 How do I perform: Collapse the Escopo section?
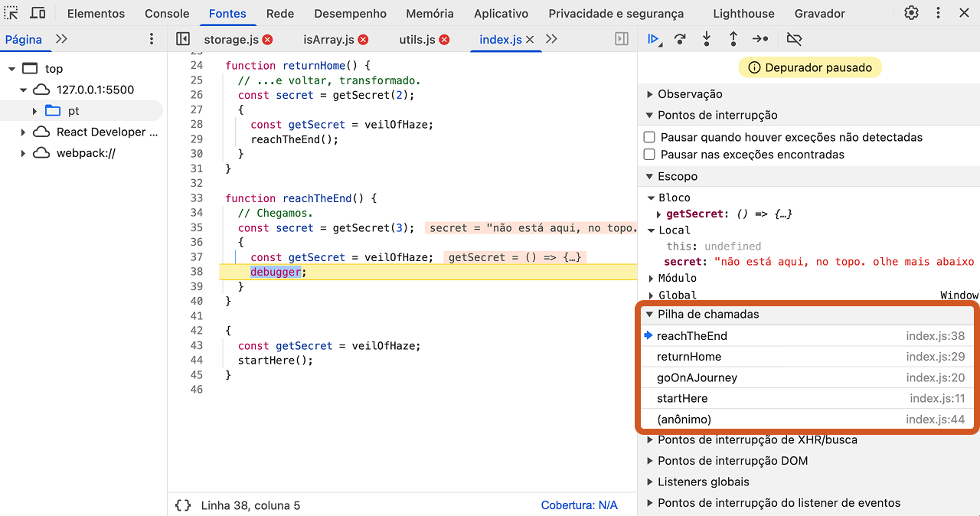click(x=650, y=176)
